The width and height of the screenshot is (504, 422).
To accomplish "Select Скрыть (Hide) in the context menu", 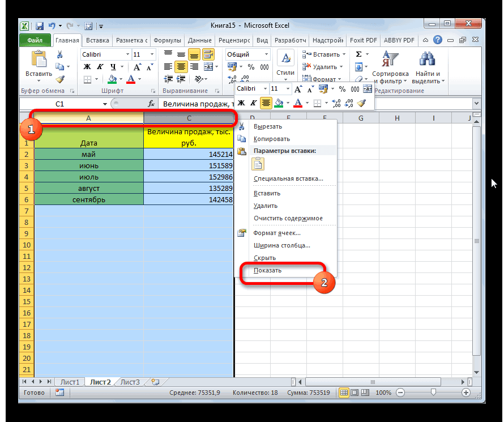I will (x=264, y=258).
